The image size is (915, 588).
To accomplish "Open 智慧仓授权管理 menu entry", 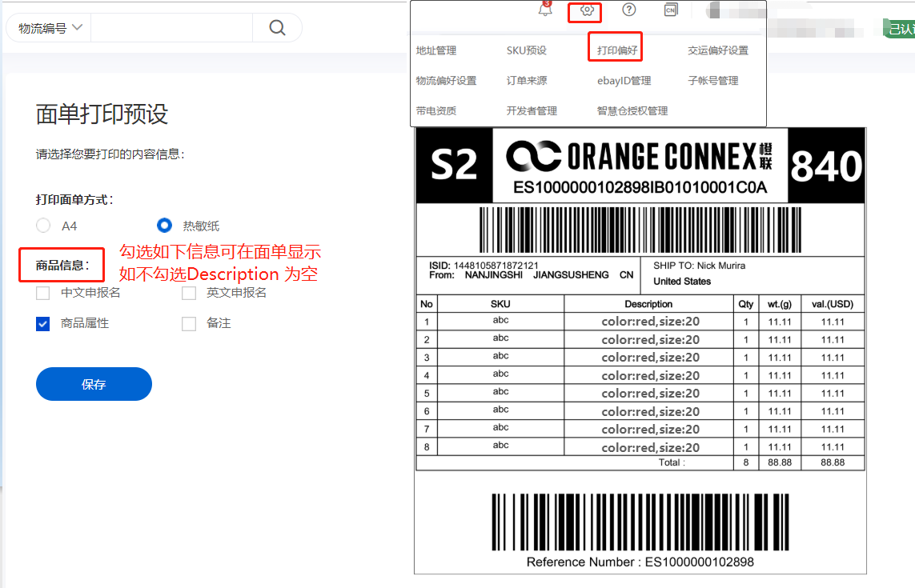I will coord(632,111).
